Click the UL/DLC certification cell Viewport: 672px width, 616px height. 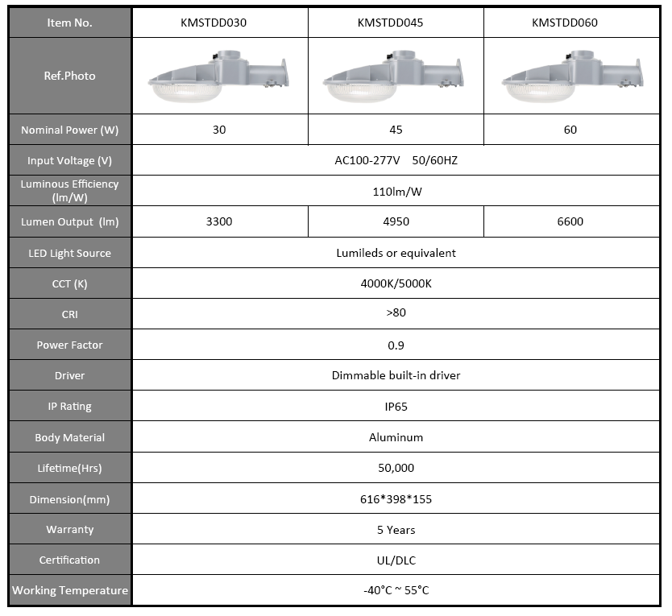pyautogui.click(x=396, y=560)
